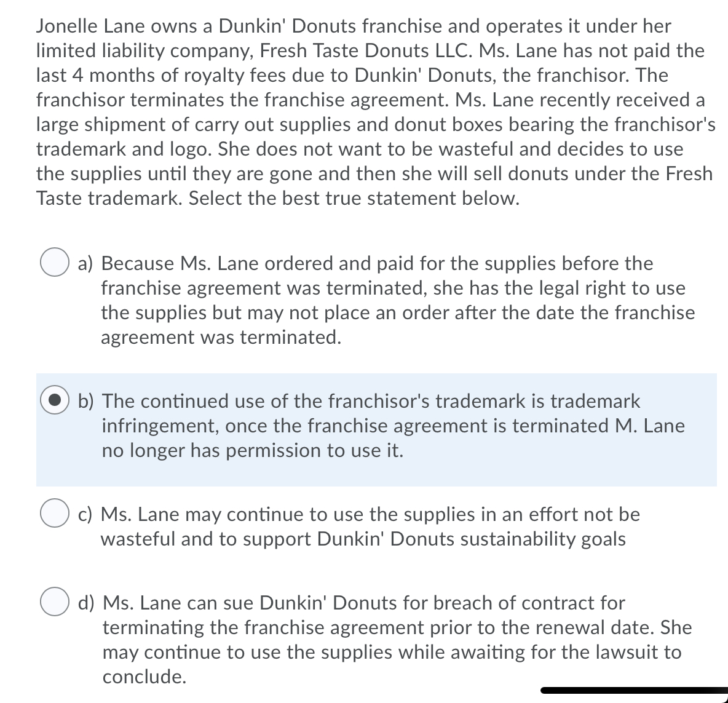Select answer option c radio button
This screenshot has width=728, height=703.
tap(56, 514)
